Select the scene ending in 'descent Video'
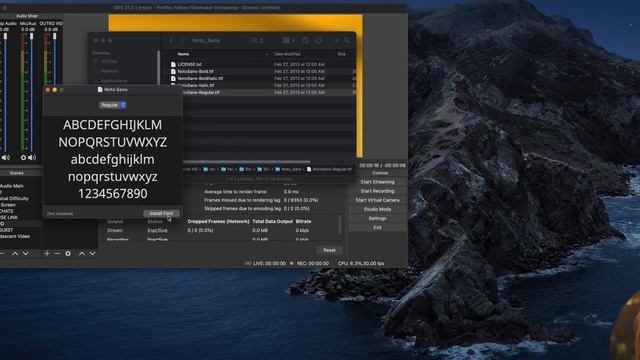Viewport: 640px width, 360px height. click(15, 237)
